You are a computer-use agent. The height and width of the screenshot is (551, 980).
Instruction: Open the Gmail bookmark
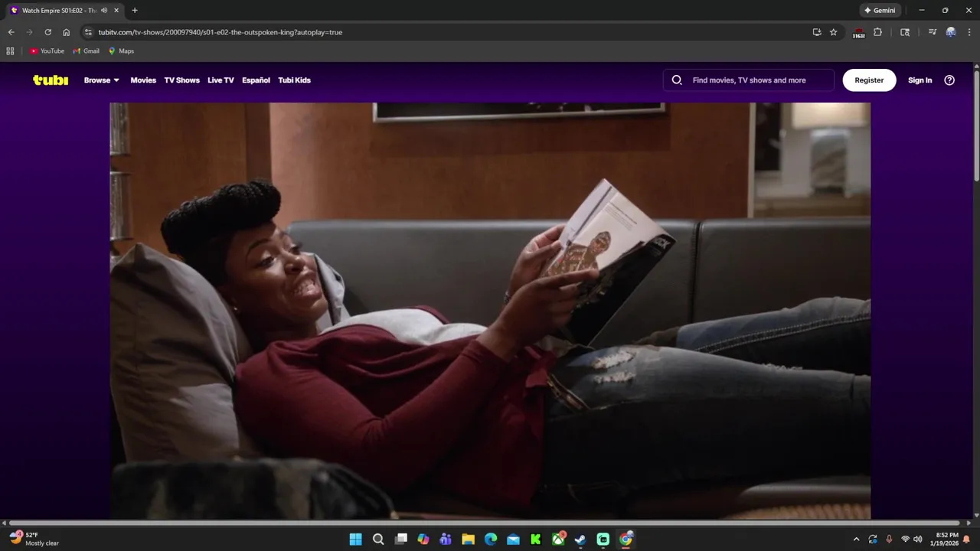click(x=86, y=51)
